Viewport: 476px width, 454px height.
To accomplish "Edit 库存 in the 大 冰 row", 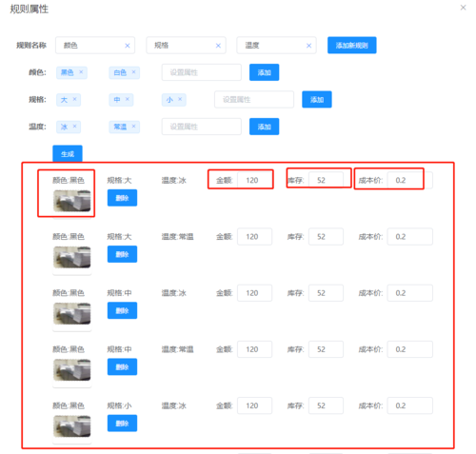I will (326, 180).
